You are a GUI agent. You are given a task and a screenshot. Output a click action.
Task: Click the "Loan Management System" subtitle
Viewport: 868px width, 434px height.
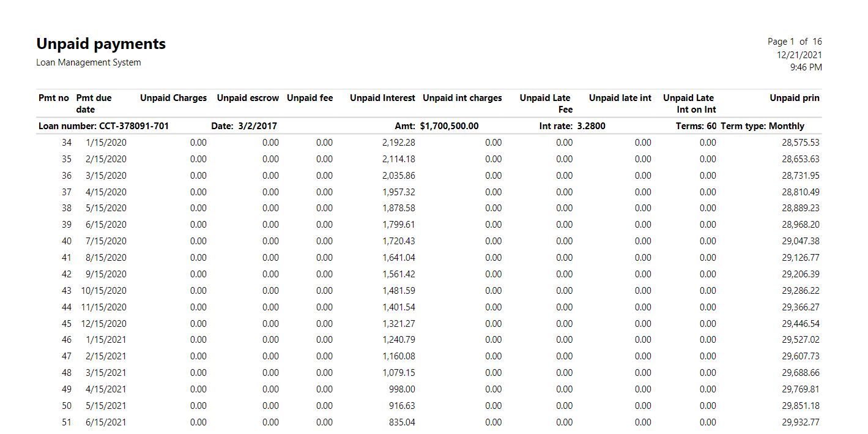click(89, 62)
